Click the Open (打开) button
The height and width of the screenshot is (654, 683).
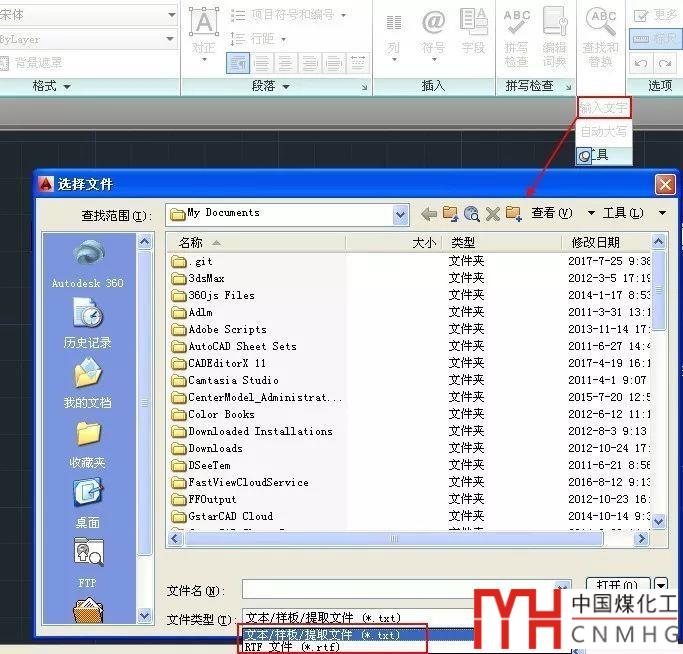point(618,585)
